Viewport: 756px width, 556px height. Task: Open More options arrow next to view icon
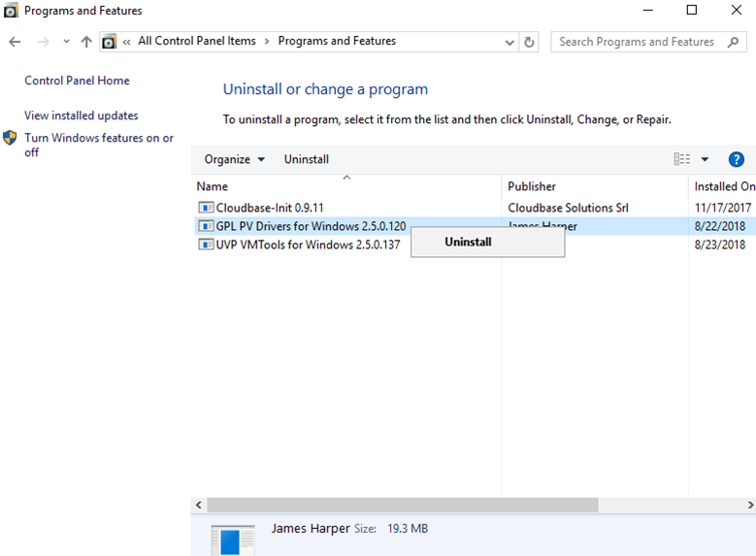tap(705, 159)
